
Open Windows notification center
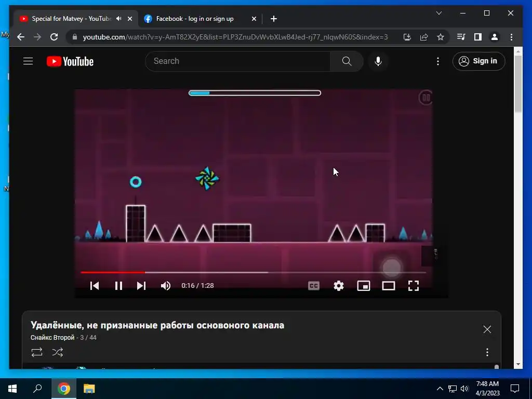515,389
